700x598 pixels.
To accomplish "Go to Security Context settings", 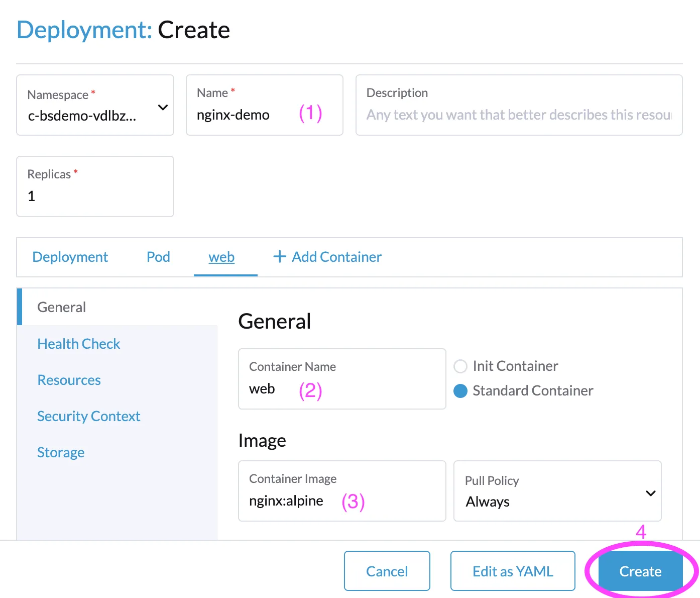I will coord(89,416).
